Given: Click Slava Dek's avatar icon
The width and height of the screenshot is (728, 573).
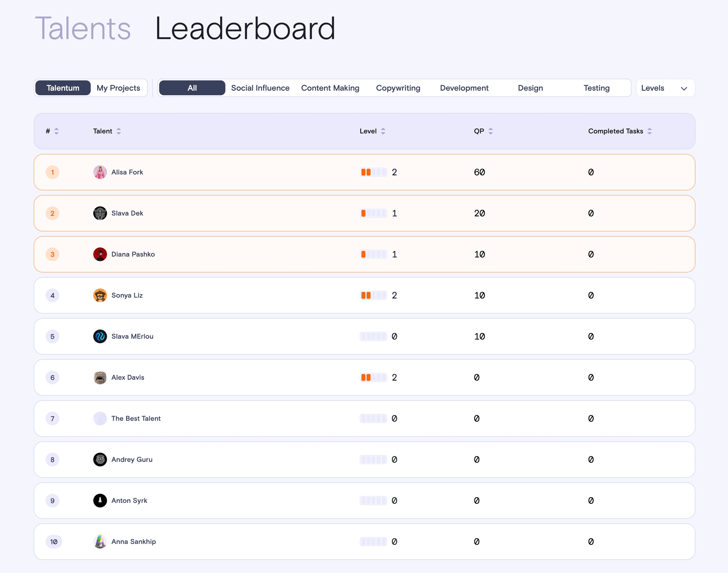Looking at the screenshot, I should (100, 213).
